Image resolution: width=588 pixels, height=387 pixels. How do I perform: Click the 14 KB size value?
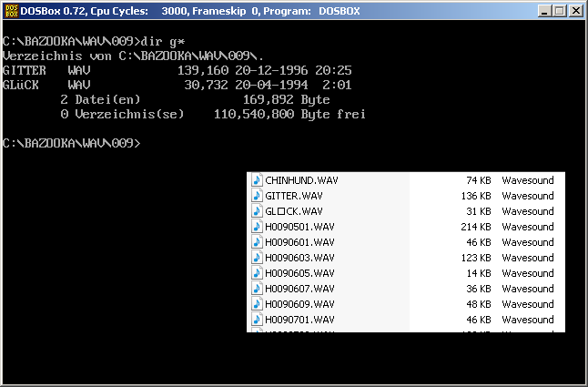coord(479,273)
